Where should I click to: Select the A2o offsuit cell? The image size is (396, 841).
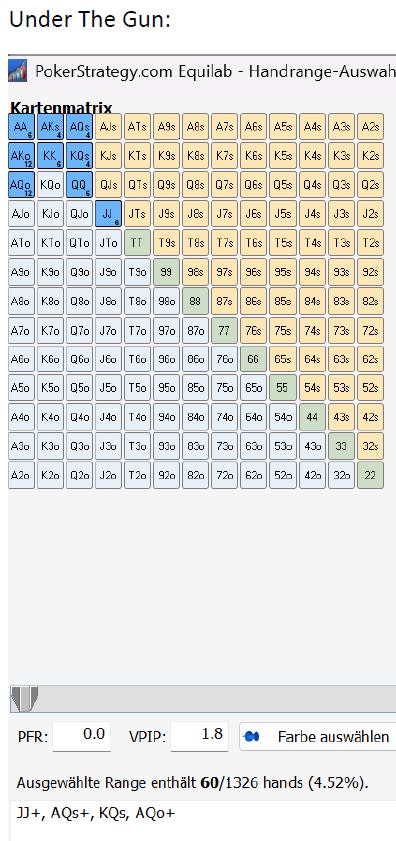21,475
